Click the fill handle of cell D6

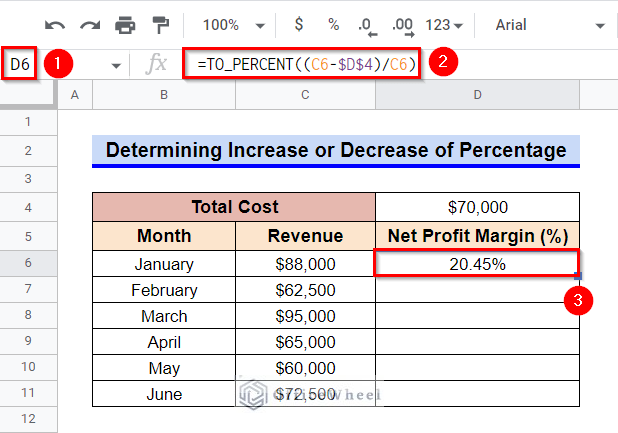(x=578, y=276)
